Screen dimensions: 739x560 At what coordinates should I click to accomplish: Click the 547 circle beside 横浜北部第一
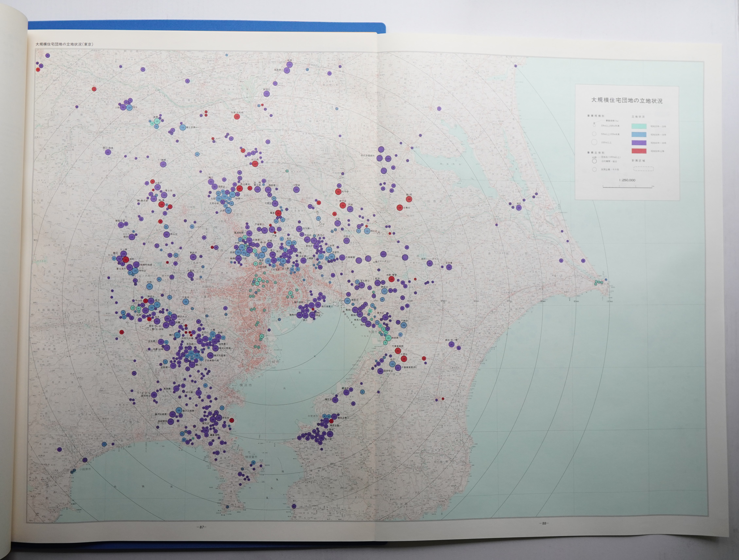click(x=215, y=348)
